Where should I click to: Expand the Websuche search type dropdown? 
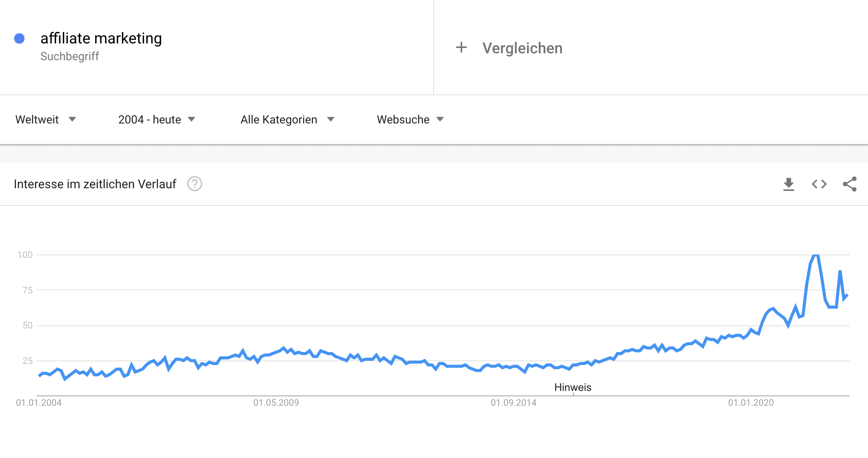[x=410, y=120]
